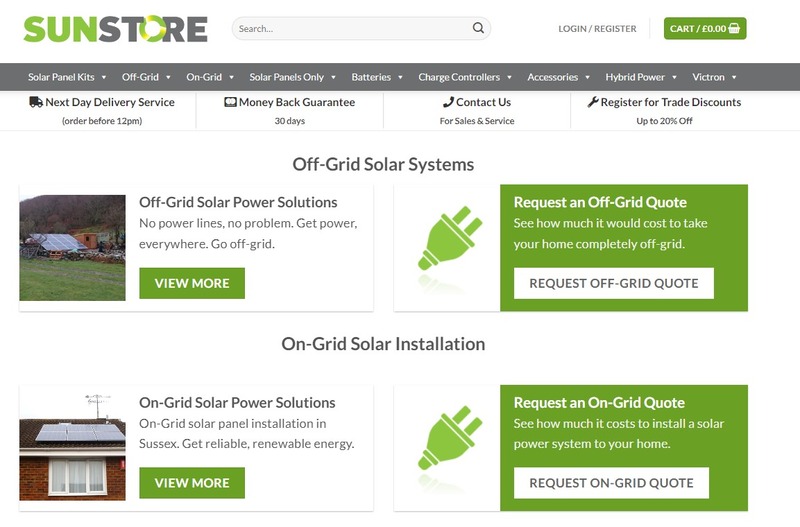The height and width of the screenshot is (527, 800).
Task: Open the off-grid solar panel thumbnail
Action: [72, 247]
